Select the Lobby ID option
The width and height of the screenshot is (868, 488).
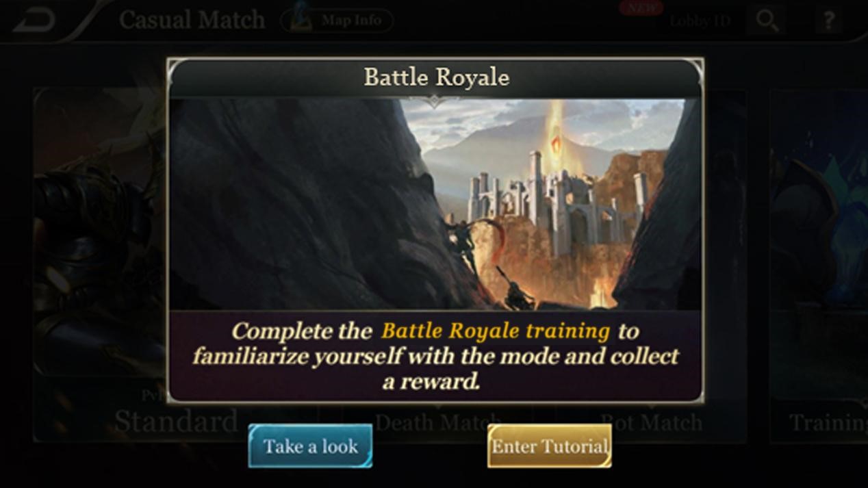pyautogui.click(x=700, y=21)
